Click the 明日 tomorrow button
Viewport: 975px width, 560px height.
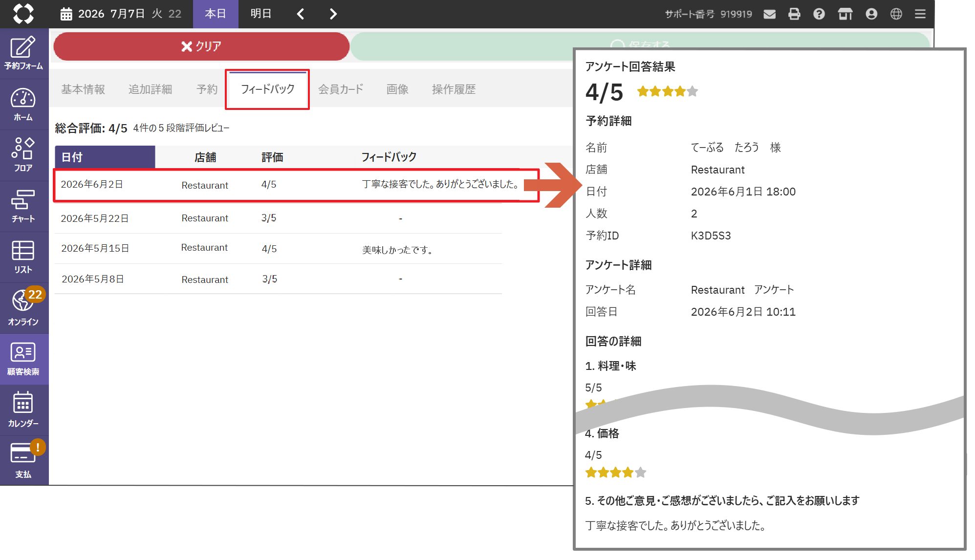[x=261, y=14]
